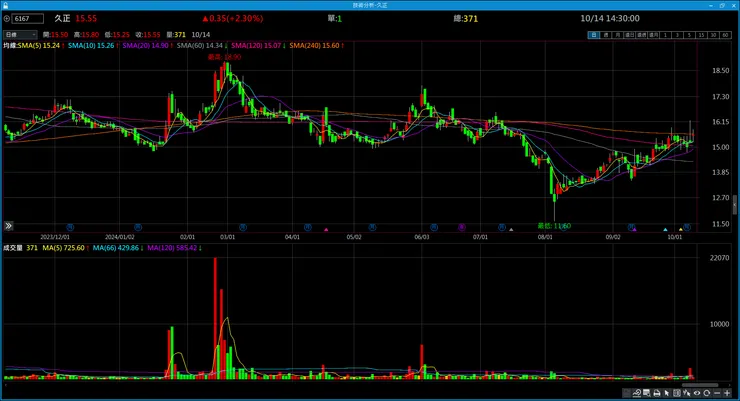740x401 pixels.
Task: Select the crosshair cursor tool icon
Action: tap(687, 393)
